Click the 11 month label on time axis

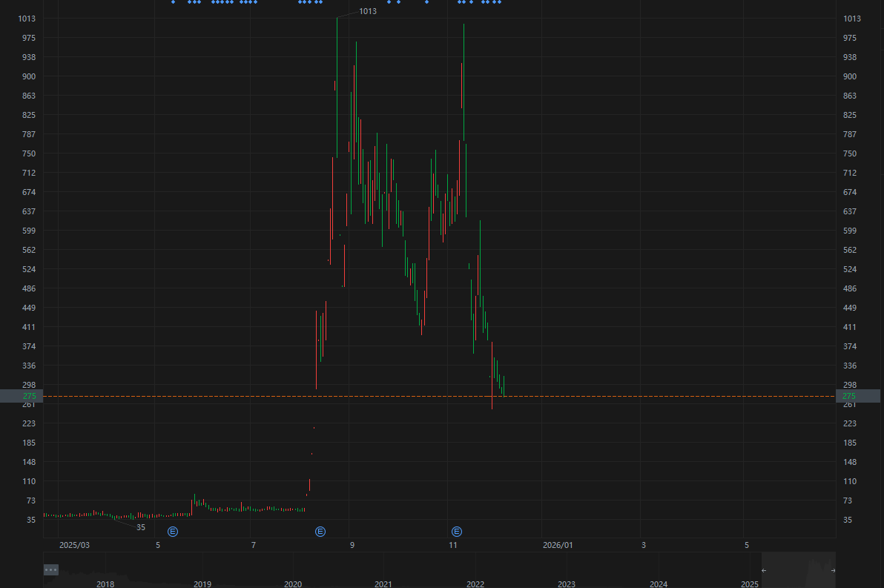pyautogui.click(x=453, y=545)
